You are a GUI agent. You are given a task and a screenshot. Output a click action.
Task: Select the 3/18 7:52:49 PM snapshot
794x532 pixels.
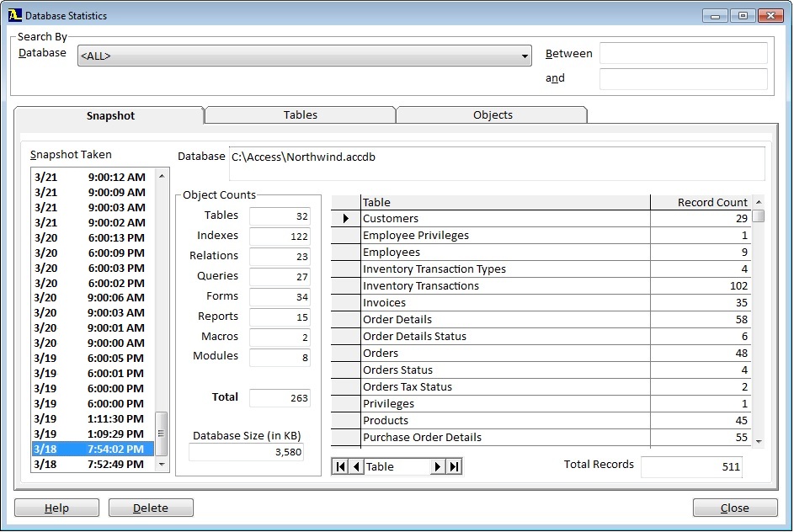tap(93, 464)
